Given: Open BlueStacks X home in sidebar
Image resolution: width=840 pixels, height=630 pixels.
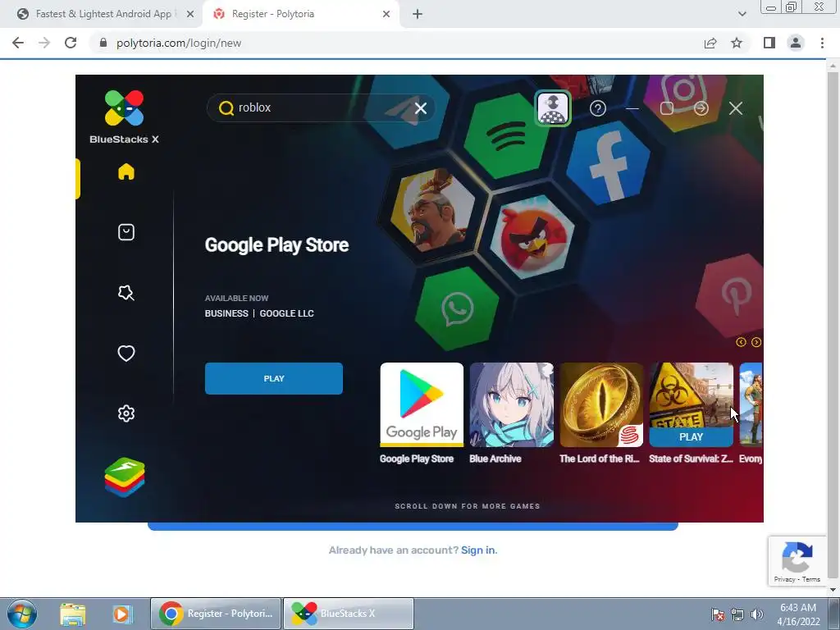Looking at the screenshot, I should coord(126,172).
